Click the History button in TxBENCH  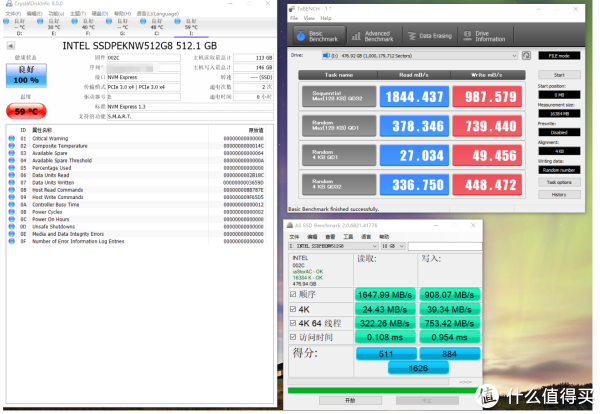pos(559,195)
